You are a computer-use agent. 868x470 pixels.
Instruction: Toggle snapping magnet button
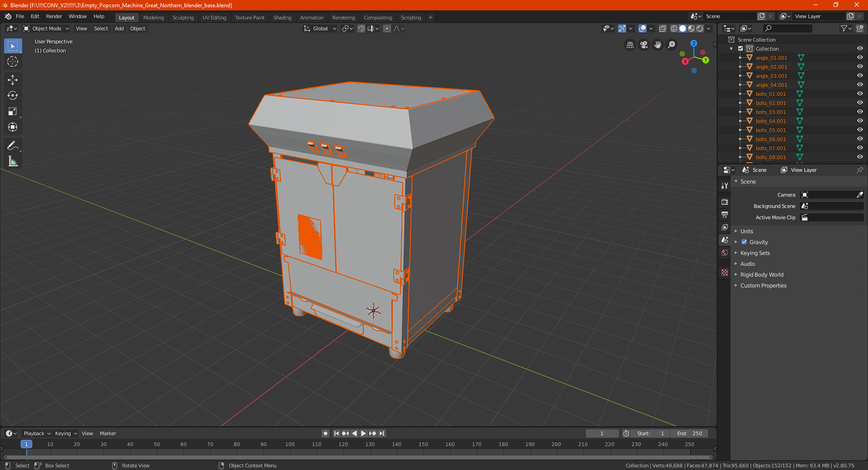pos(361,28)
